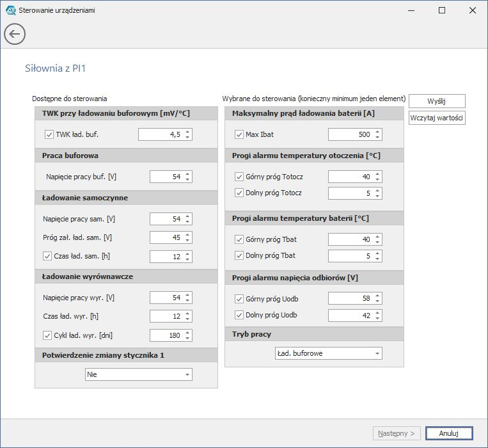Go back with the circular arrow button

pos(15,34)
